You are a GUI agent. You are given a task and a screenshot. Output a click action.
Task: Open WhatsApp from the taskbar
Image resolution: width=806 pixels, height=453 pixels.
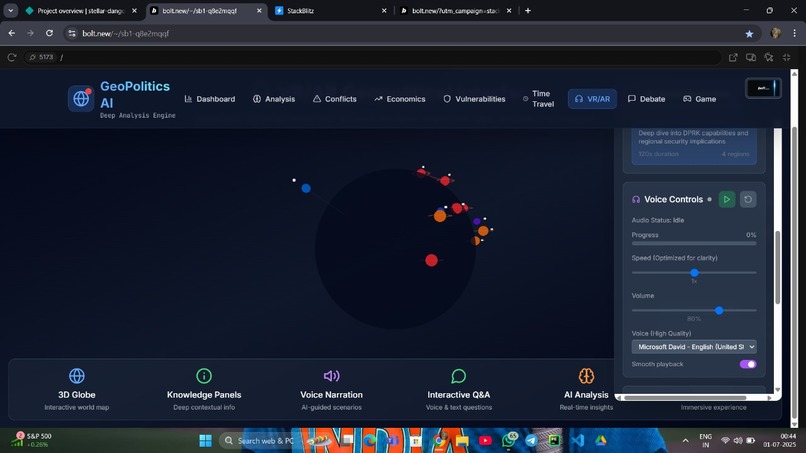[509, 440]
